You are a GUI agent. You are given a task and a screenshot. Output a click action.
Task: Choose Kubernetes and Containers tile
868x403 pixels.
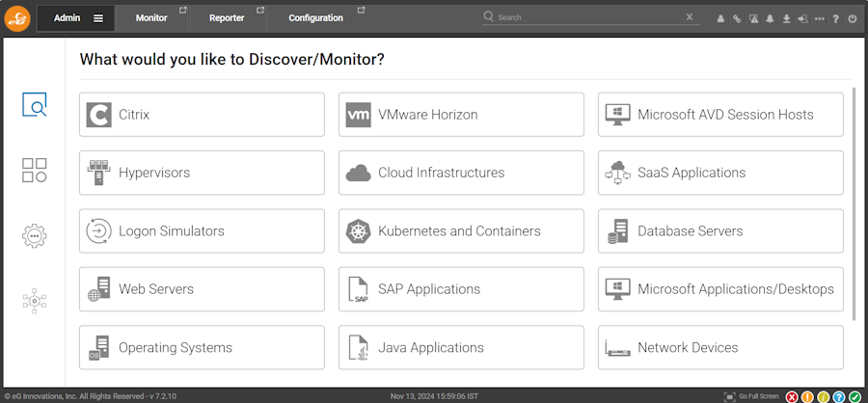[461, 231]
